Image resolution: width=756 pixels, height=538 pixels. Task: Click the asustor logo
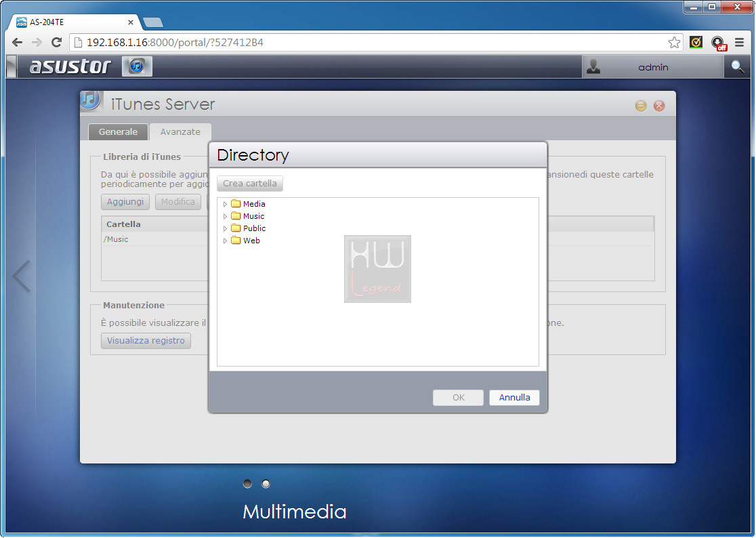70,66
